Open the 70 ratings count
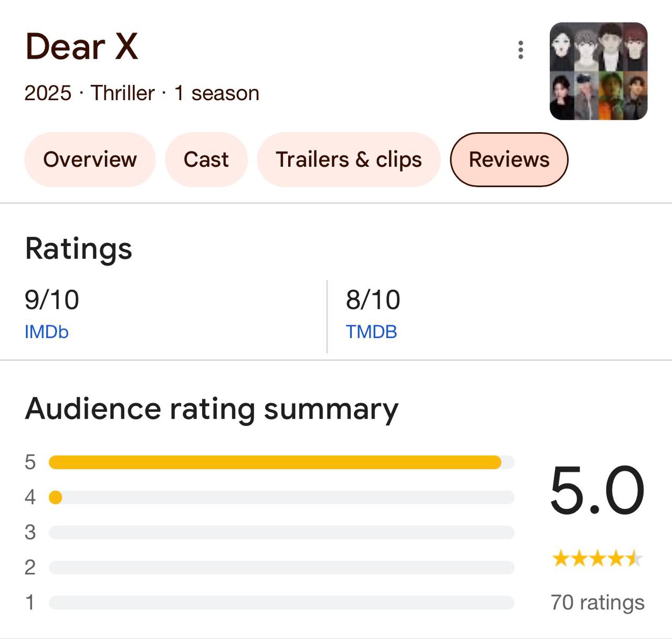The height and width of the screenshot is (639, 672). click(597, 602)
